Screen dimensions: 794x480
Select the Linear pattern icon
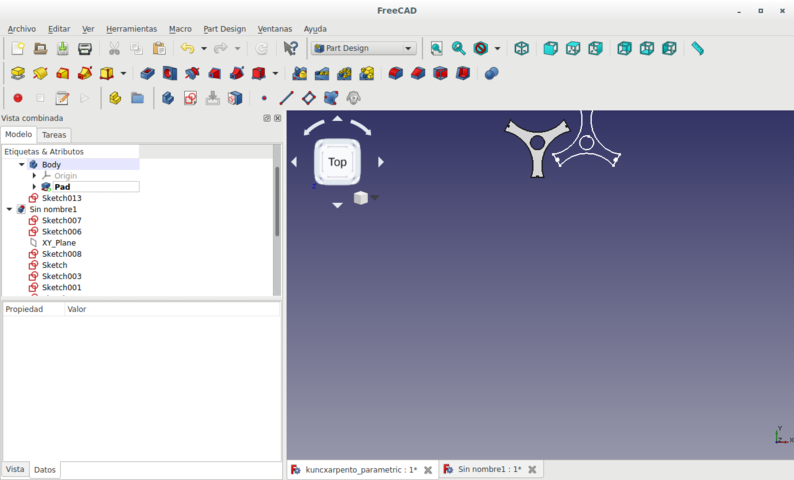click(x=322, y=73)
